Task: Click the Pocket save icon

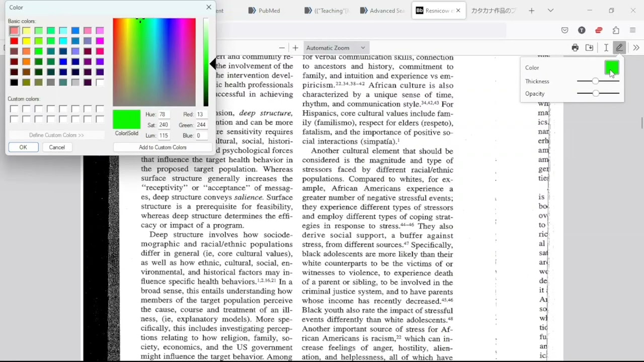Action: (x=565, y=30)
